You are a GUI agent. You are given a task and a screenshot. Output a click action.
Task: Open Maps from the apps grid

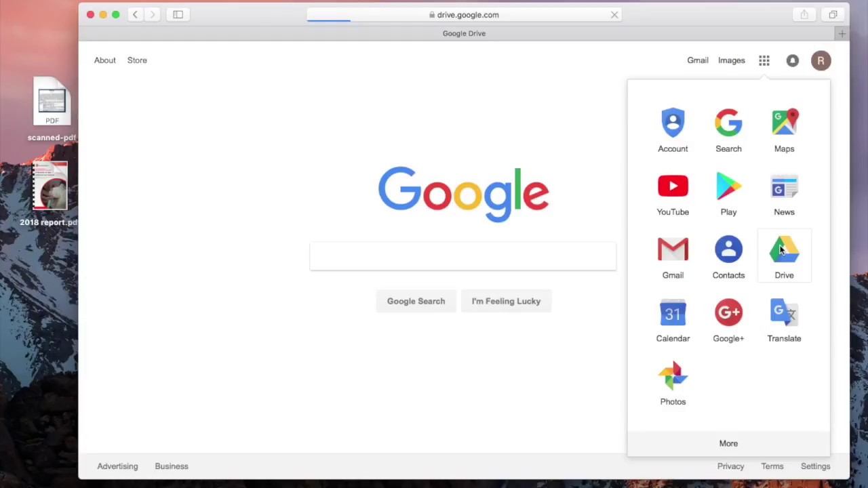click(x=784, y=130)
